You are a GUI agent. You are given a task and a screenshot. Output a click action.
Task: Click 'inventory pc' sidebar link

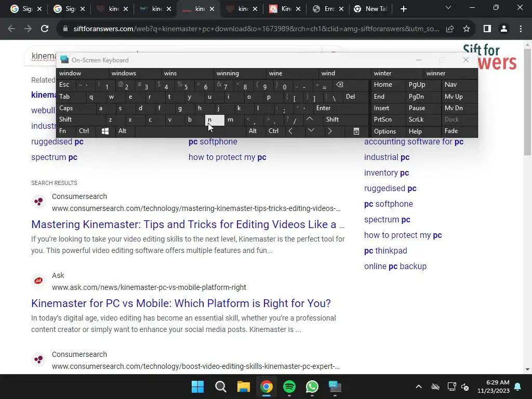tap(387, 172)
